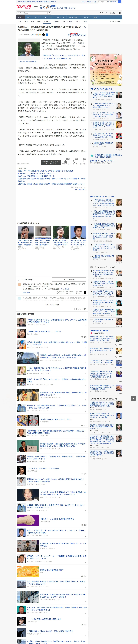React with わかりやすい lightbulb icon
This screenshot has width=138, height=644.
point(74,162)
